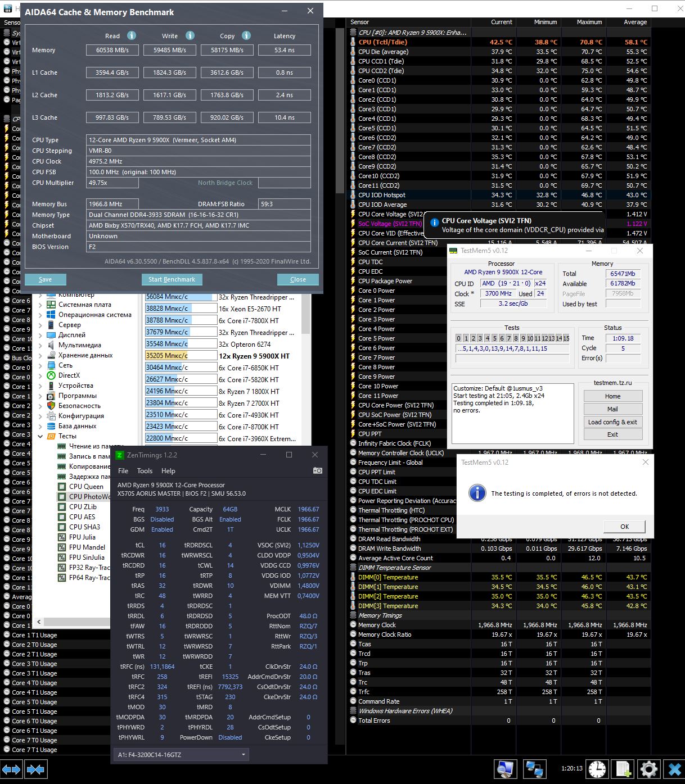The height and width of the screenshot is (784, 685).
Task: Collapse the Тесты tree node
Action: click(40, 436)
